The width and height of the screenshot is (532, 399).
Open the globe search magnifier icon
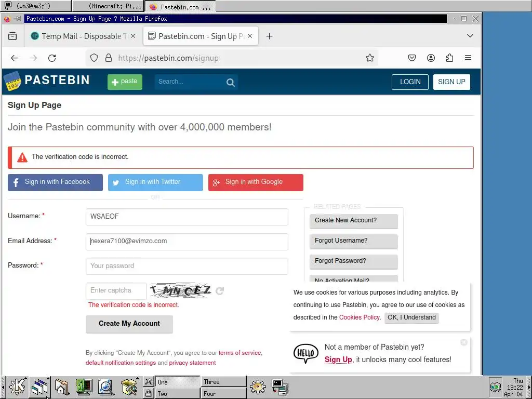[106, 387]
